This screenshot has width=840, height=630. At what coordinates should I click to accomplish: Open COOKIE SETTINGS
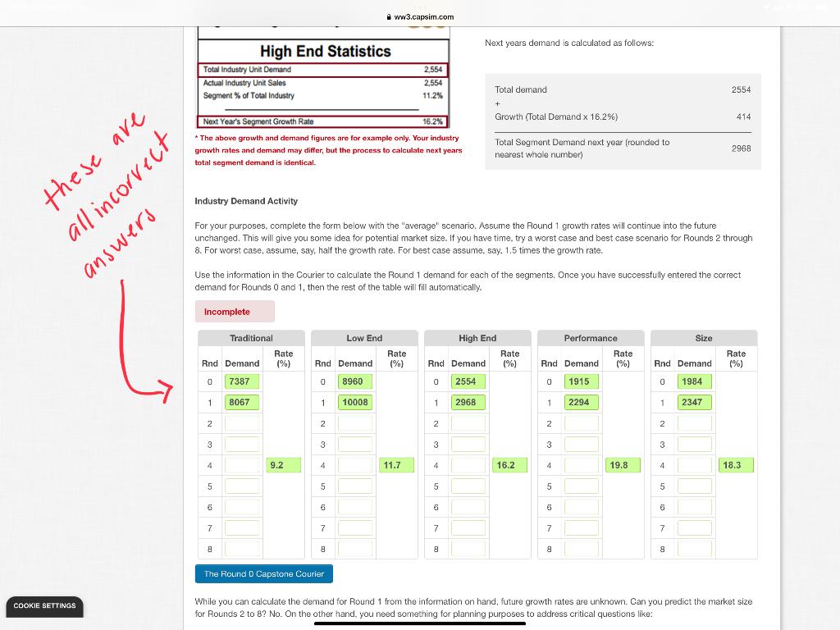coord(44,606)
